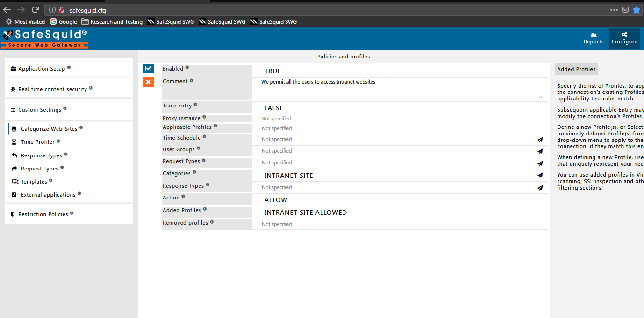Click info icon next to Removed profiles
The height and width of the screenshot is (318, 644).
212,222
